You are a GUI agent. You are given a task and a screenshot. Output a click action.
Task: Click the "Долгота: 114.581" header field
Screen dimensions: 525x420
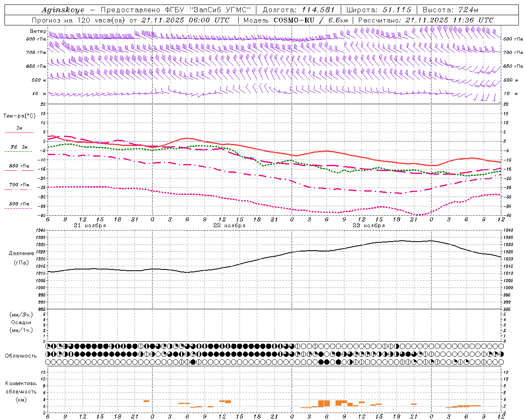(x=299, y=10)
